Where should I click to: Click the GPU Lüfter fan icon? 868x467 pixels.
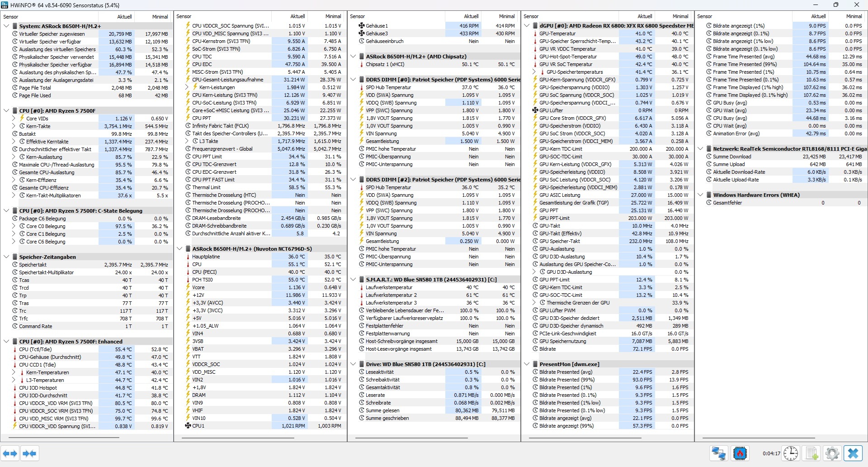(x=535, y=110)
